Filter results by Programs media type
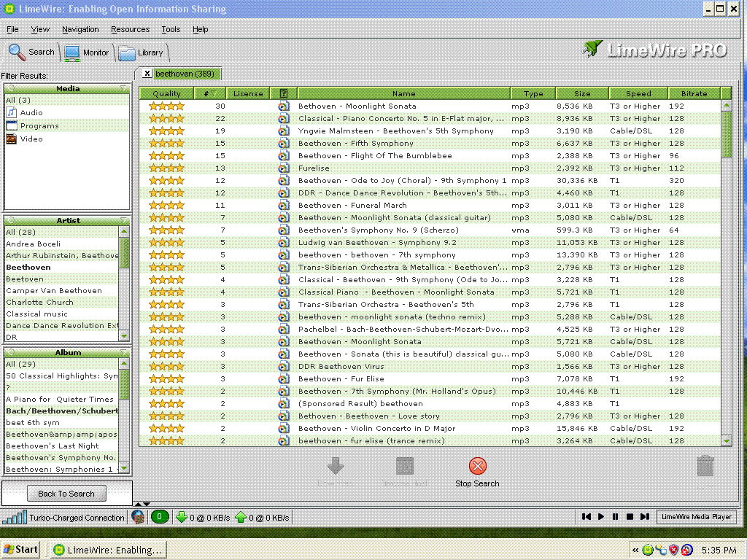Image resolution: width=747 pixels, height=560 pixels. pos(66,125)
